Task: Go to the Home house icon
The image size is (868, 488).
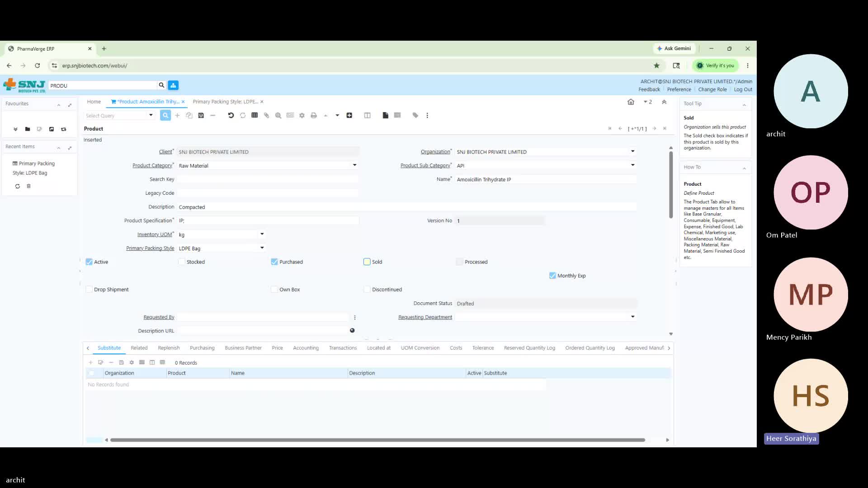Action: (631, 102)
